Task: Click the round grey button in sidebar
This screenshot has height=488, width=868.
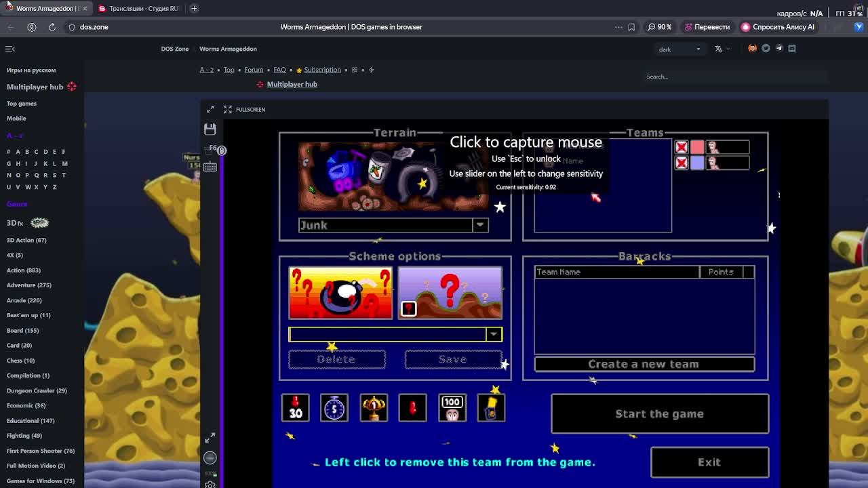Action: click(x=210, y=458)
